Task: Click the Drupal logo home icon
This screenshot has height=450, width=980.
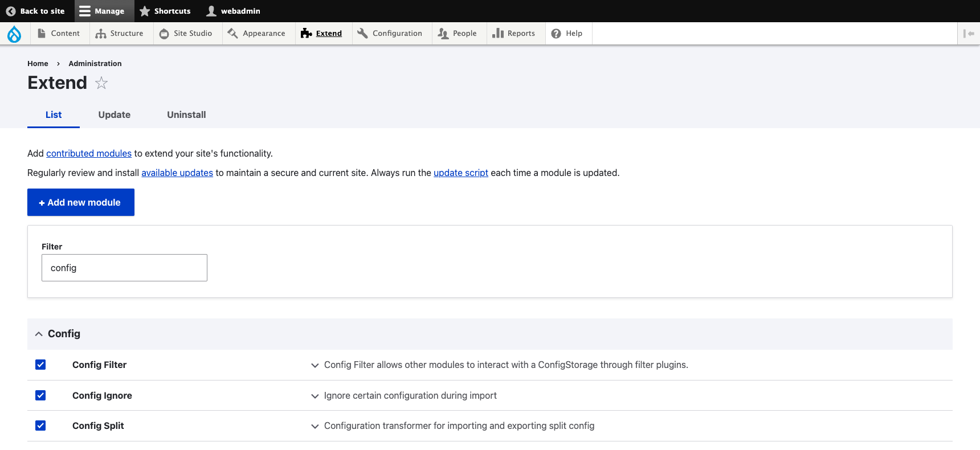Action: (x=14, y=34)
